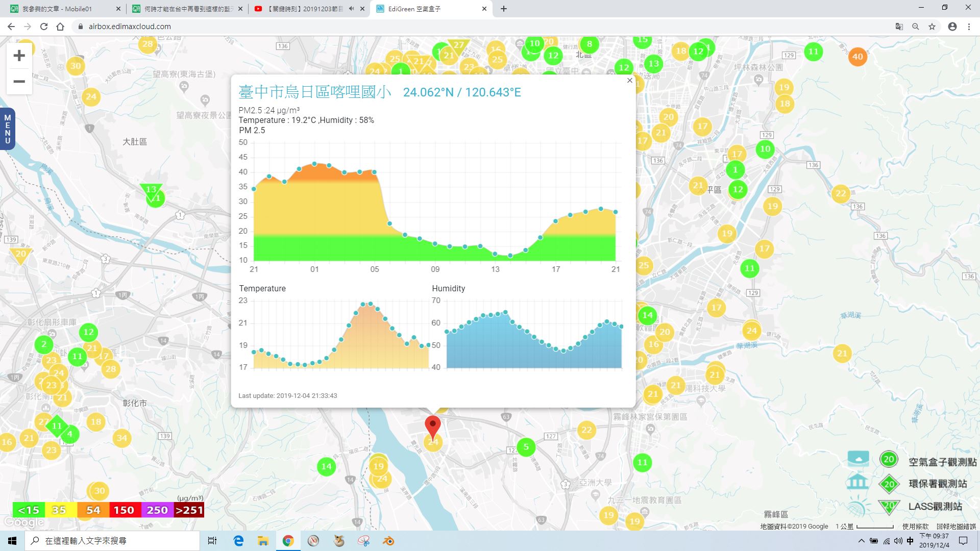Click the taskbar search box
This screenshot has height=551, width=980.
pyautogui.click(x=112, y=541)
